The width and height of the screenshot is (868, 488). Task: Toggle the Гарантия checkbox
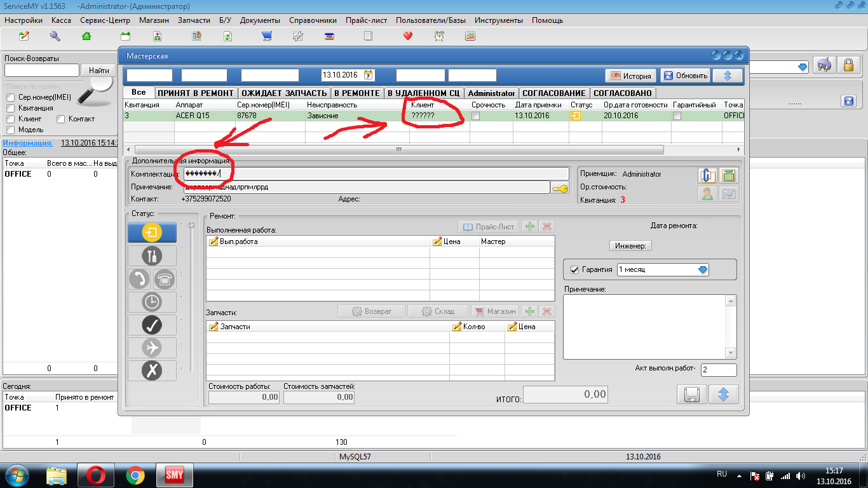pyautogui.click(x=574, y=269)
